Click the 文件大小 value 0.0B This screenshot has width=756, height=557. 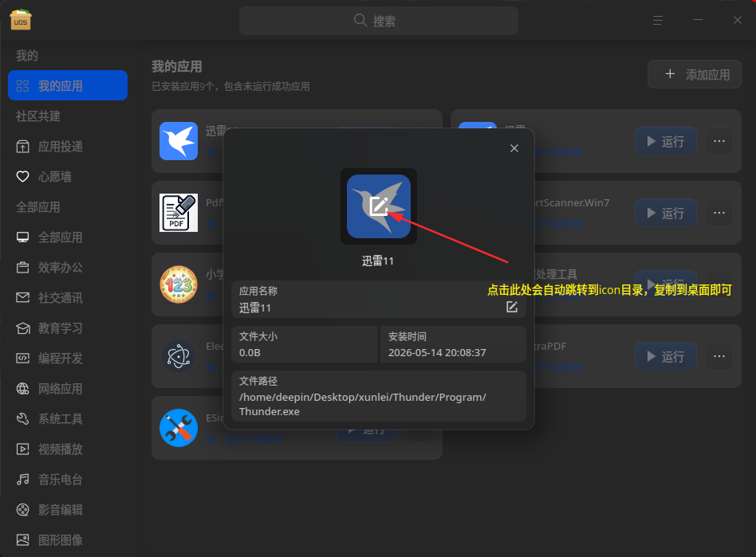coord(250,353)
